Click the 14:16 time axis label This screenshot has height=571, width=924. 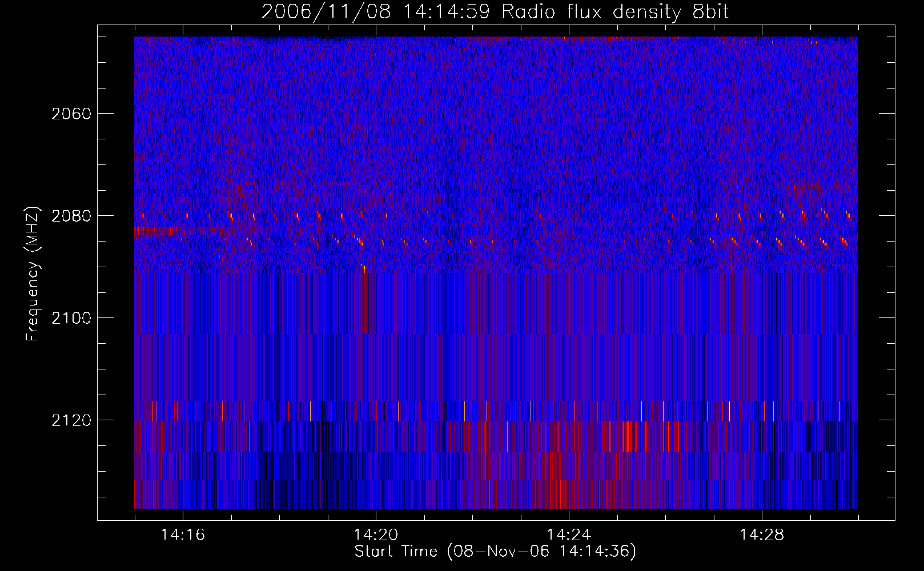point(183,534)
